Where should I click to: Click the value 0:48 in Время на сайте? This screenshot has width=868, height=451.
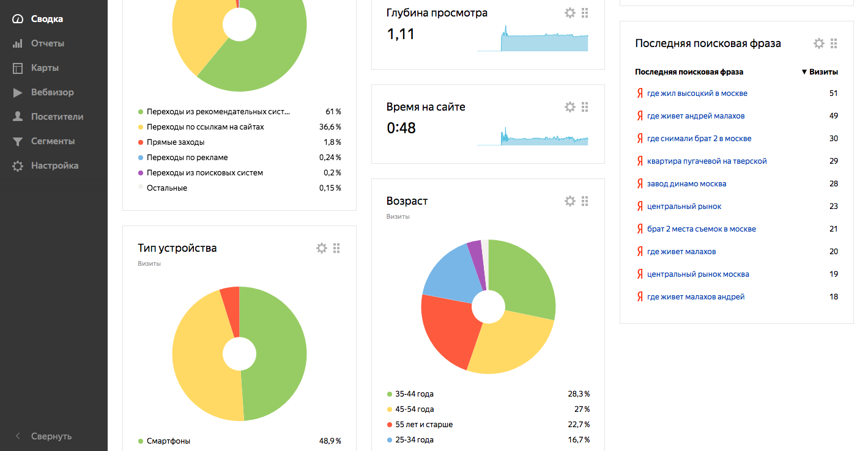(x=401, y=128)
